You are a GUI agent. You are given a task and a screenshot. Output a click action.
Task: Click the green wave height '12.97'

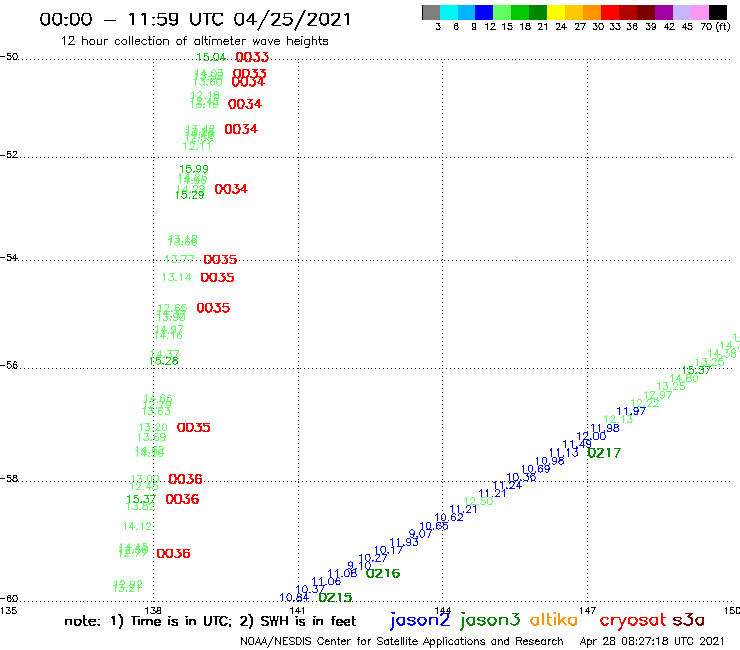pyautogui.click(x=657, y=395)
